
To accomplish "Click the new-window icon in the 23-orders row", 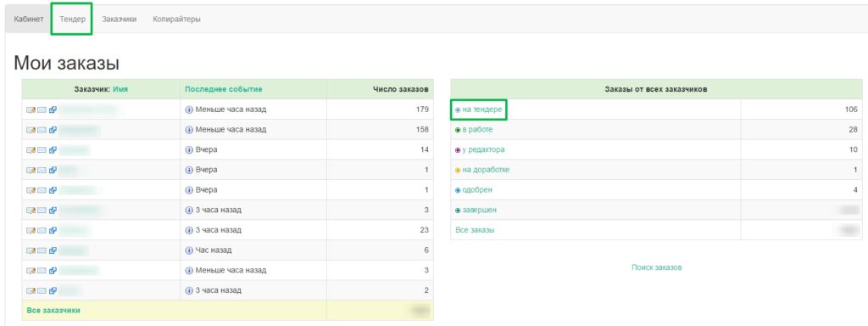I will point(53,230).
